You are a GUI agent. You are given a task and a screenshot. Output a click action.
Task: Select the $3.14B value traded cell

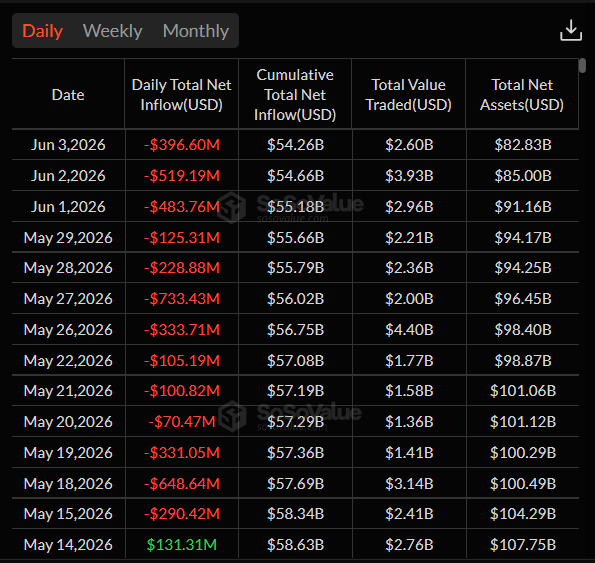[409, 484]
